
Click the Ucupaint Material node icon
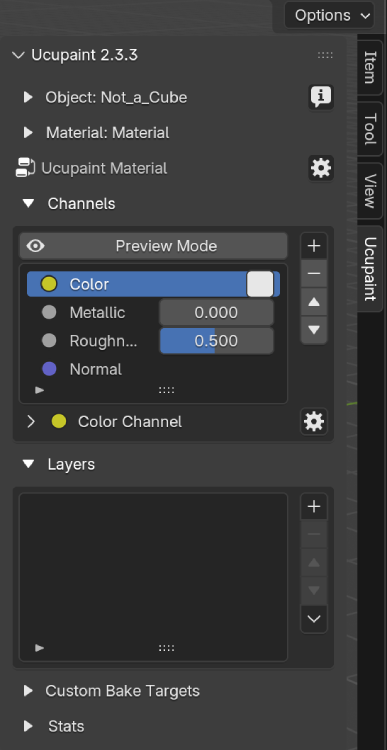coord(25,168)
